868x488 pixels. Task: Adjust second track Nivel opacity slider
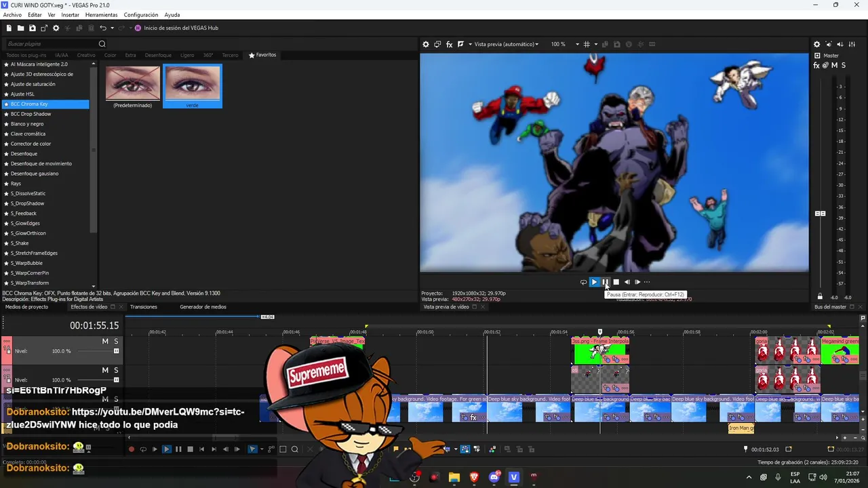tap(117, 380)
